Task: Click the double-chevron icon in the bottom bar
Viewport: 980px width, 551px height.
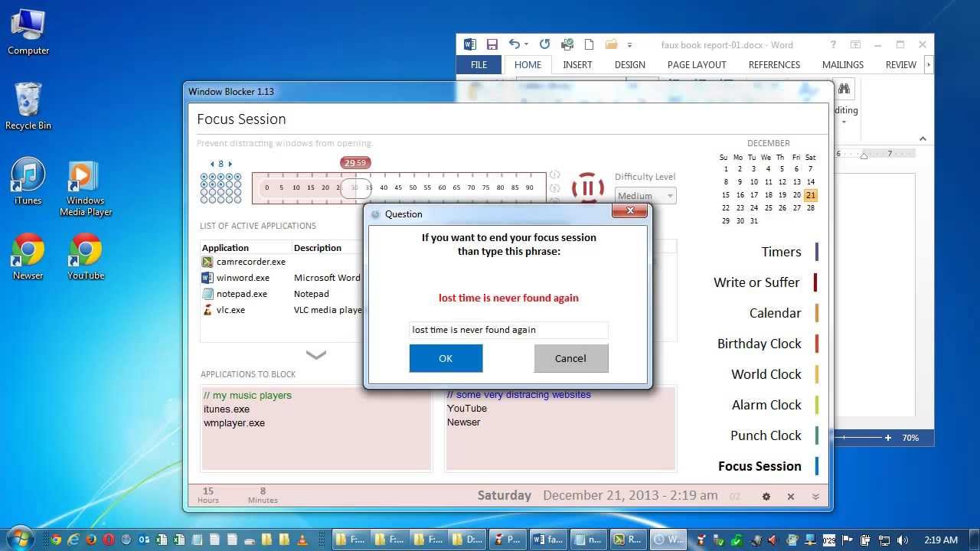Action: (x=815, y=497)
